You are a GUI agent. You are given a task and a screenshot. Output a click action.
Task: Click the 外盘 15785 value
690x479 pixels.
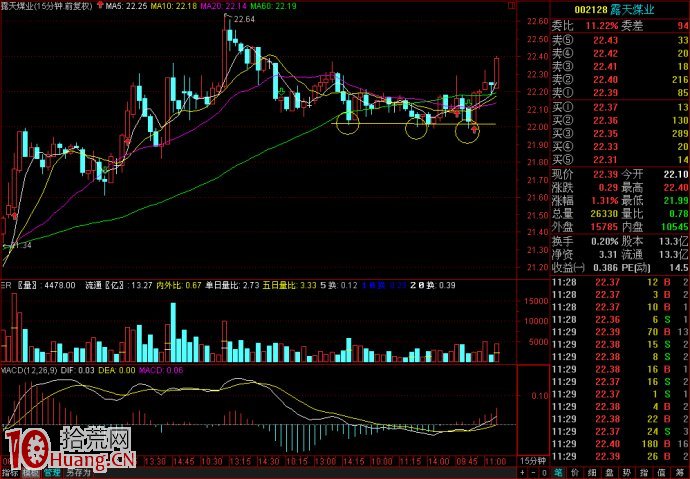pyautogui.click(x=604, y=227)
